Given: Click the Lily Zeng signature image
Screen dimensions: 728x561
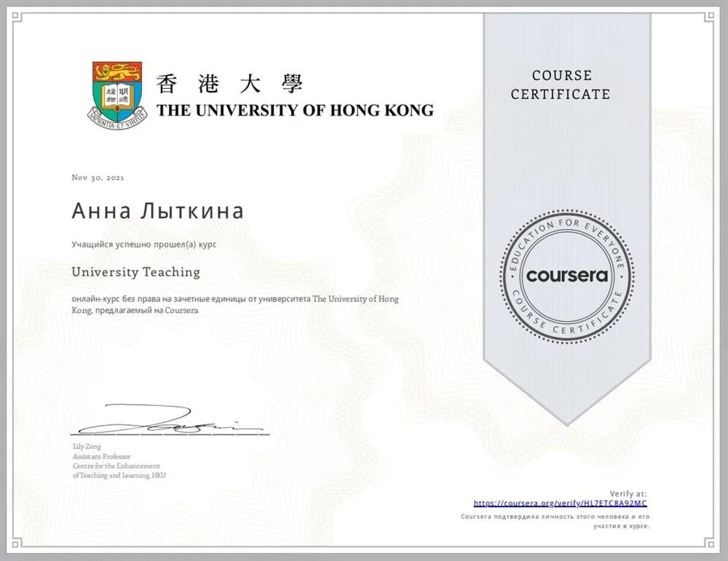Looking at the screenshot, I should [170, 419].
